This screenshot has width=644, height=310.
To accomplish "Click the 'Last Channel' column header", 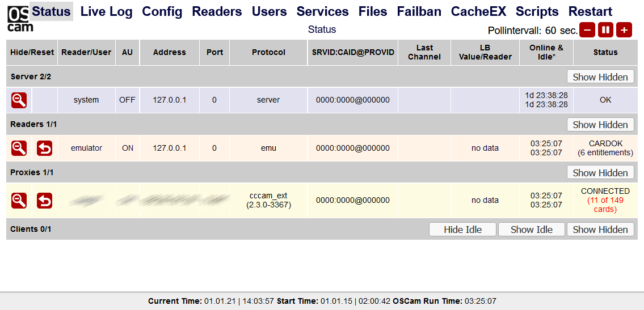I will point(424,53).
